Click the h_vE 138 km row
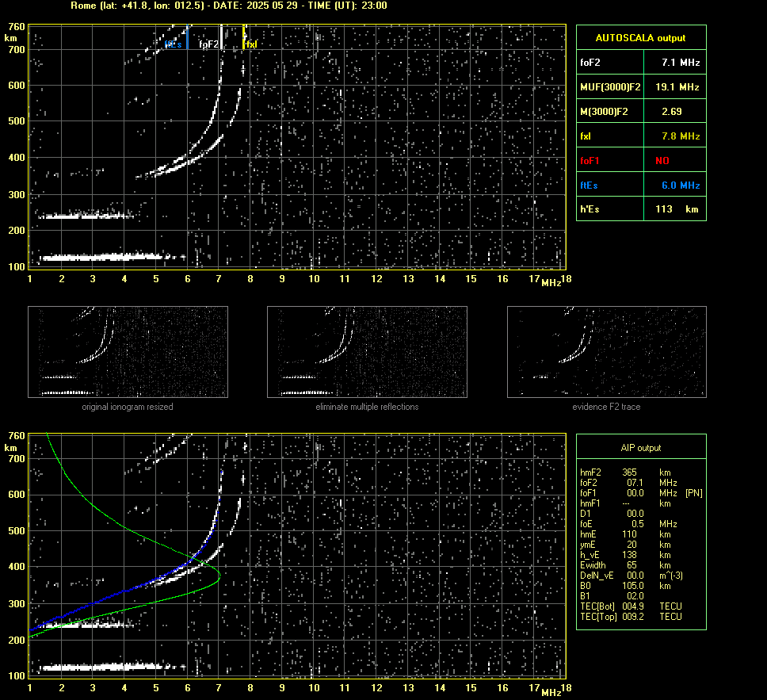The image size is (767, 700). tap(625, 555)
